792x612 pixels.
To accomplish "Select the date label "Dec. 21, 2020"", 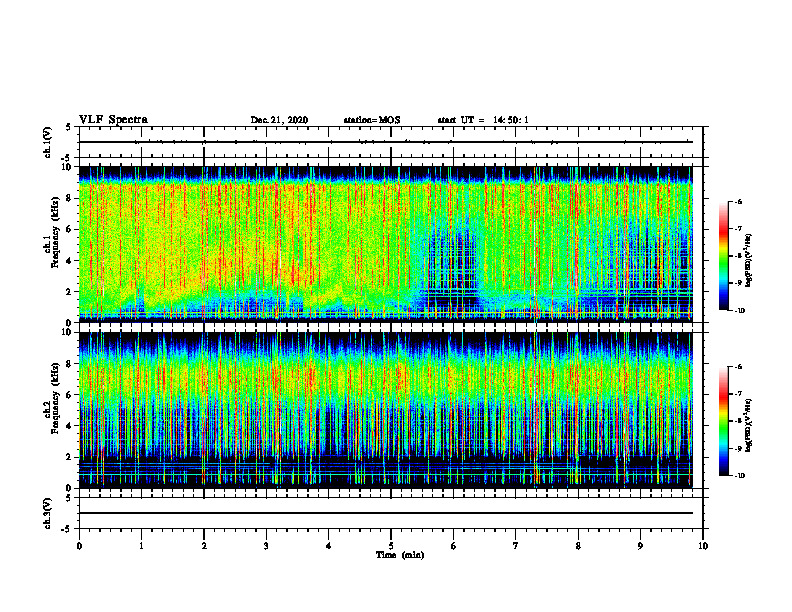I will pos(279,120).
